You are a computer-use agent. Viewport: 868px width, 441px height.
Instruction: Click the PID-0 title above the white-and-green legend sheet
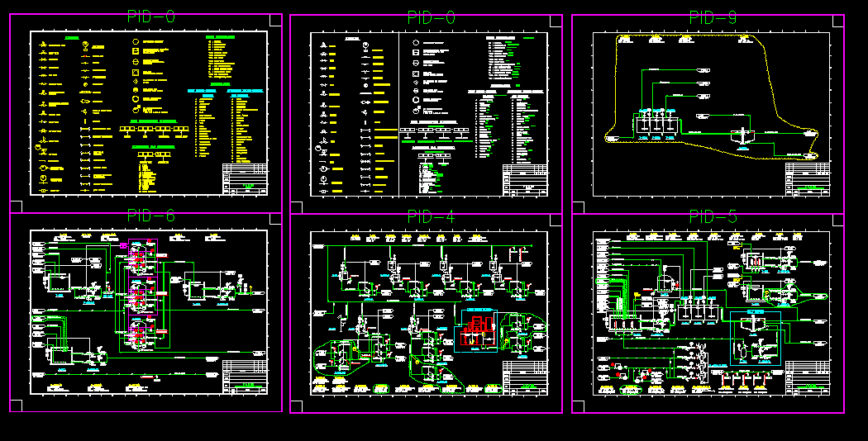tap(431, 18)
